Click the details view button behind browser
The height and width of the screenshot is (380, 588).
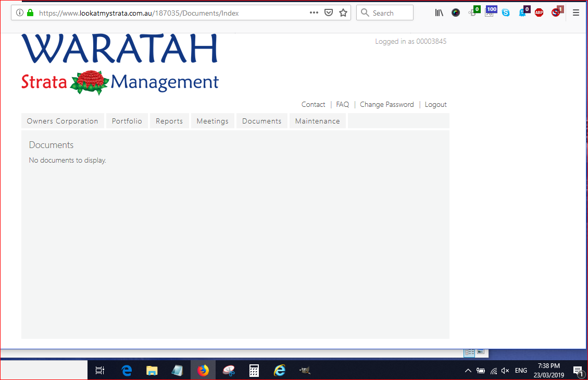tap(469, 352)
